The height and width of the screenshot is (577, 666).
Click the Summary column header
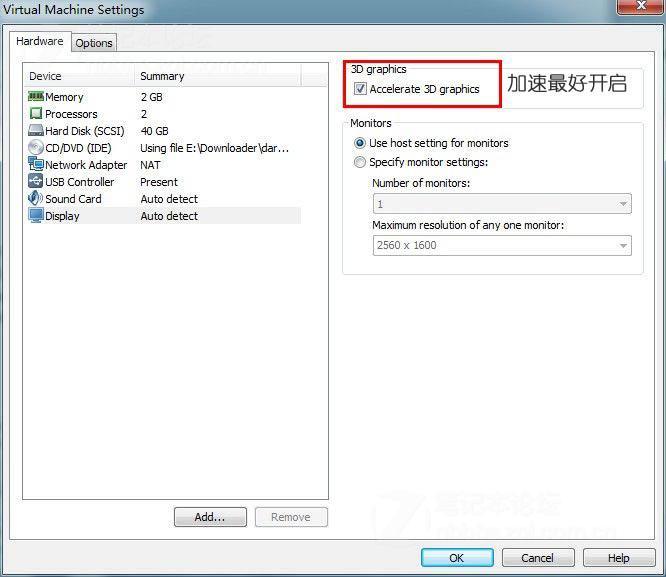162,76
